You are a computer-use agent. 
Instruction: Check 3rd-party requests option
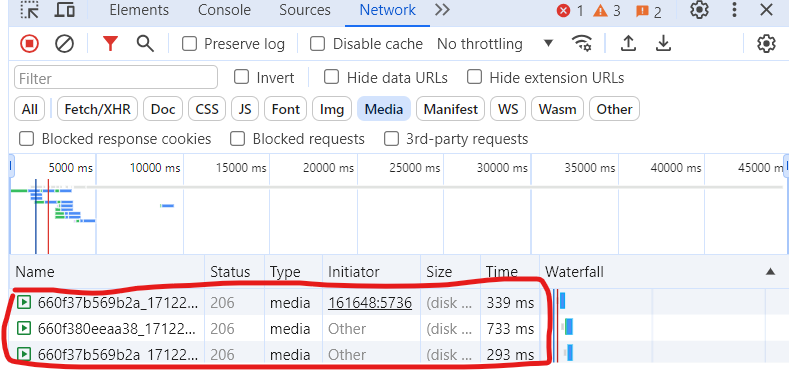coord(391,139)
